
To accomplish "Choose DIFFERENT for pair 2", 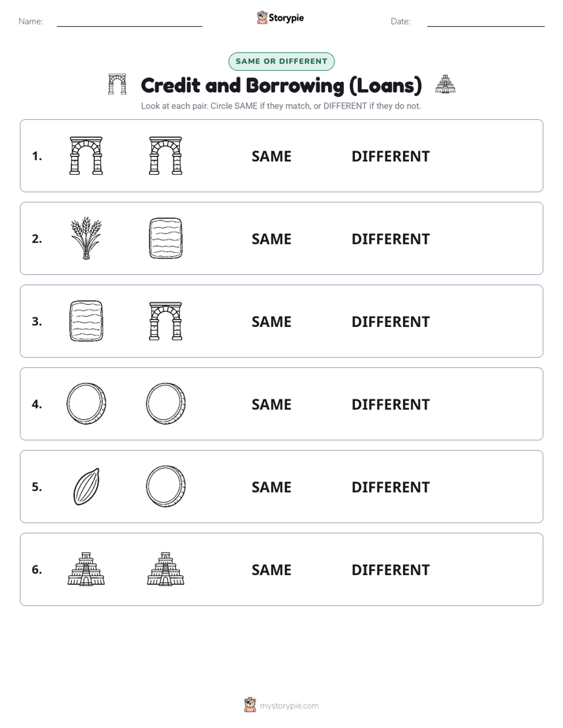I will (390, 239).
